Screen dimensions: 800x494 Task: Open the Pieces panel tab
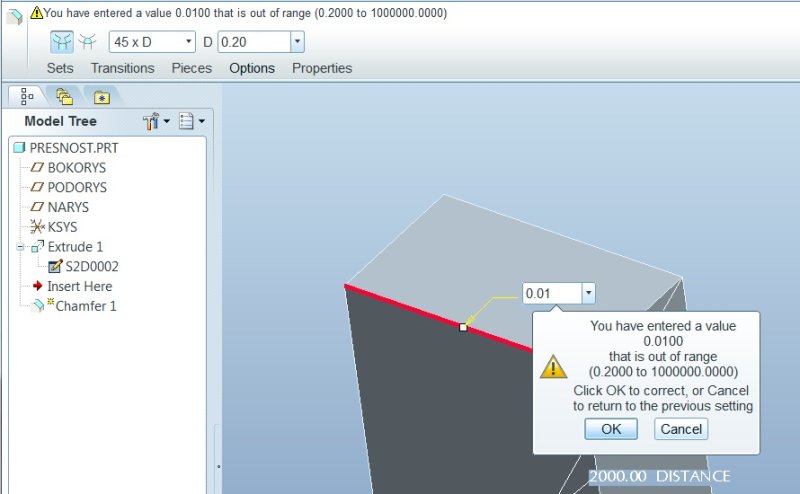(191, 68)
